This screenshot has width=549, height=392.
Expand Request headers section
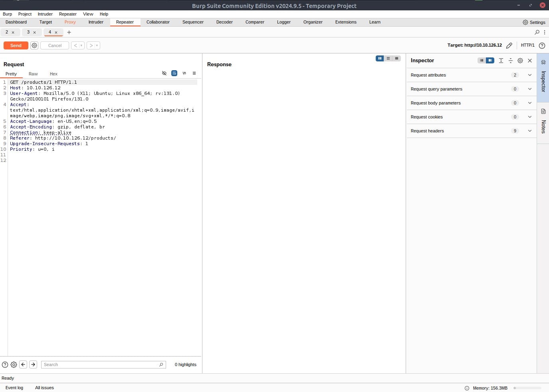[x=530, y=131]
